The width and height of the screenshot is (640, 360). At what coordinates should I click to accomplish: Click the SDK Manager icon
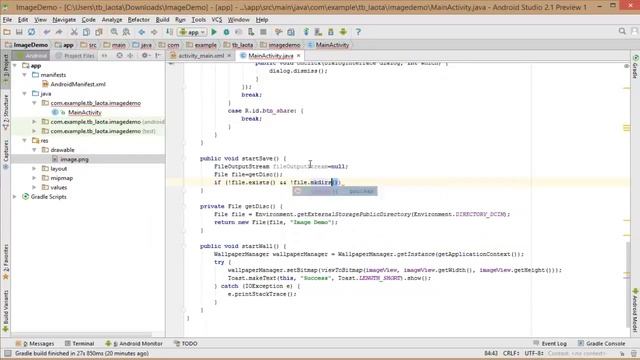coord(331,32)
